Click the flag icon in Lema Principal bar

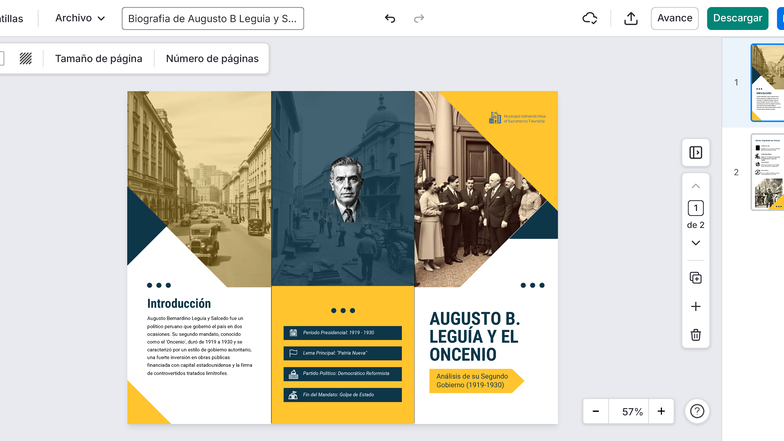tap(294, 353)
